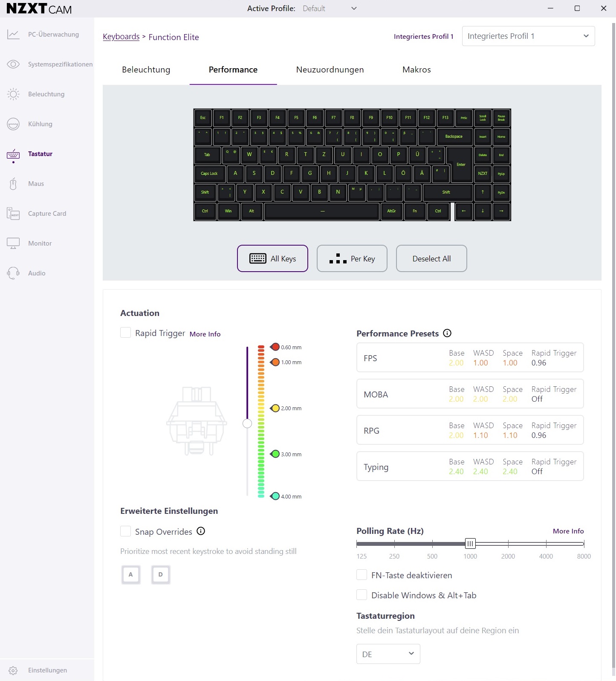Check FN-Taste deaktivieren

362,575
